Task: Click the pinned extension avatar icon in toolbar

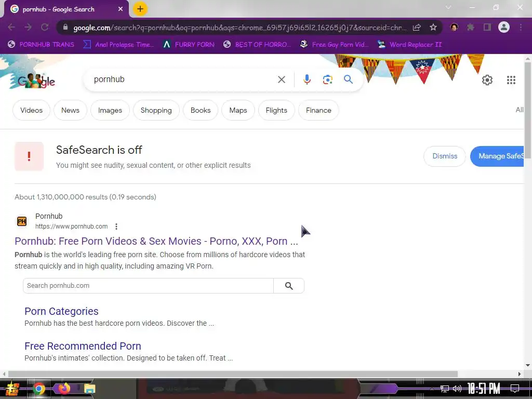Action: (x=454, y=27)
